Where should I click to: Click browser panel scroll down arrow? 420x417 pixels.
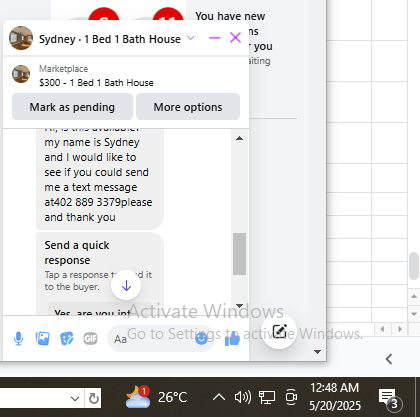pos(318,352)
